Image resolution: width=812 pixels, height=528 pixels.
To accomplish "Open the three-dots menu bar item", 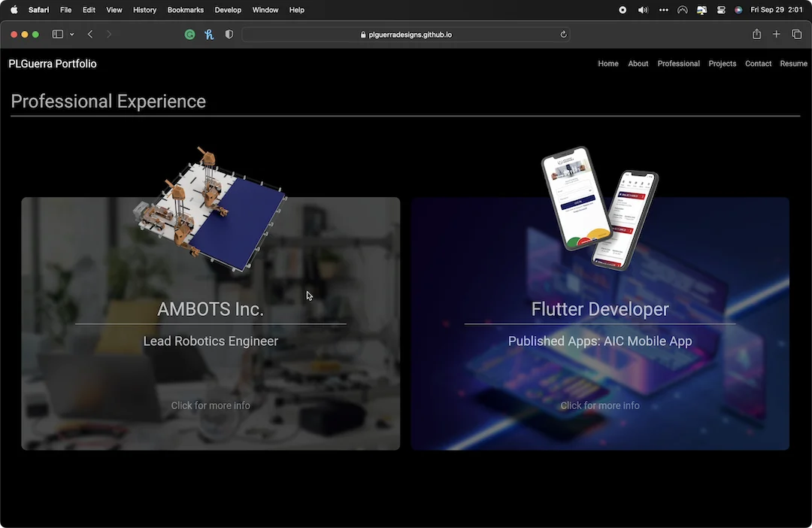I will pyautogui.click(x=663, y=10).
